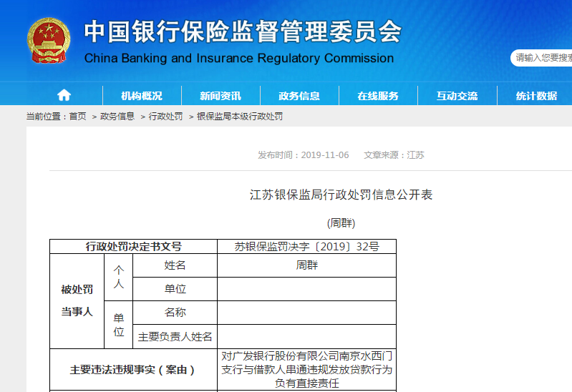The image size is (572, 392).
Task: Click the cell 苏银保监罚决字〔2019〕32号
Action: pyautogui.click(x=307, y=247)
